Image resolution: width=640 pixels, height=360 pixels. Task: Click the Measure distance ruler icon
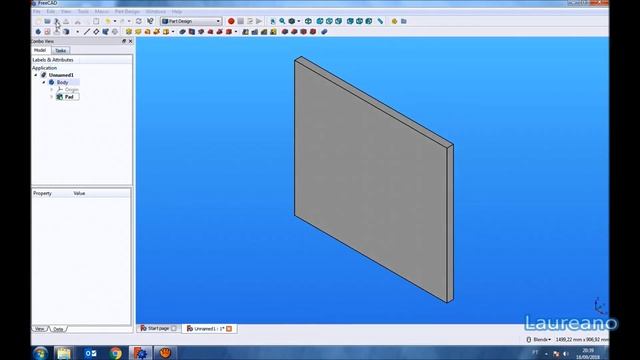click(x=380, y=21)
